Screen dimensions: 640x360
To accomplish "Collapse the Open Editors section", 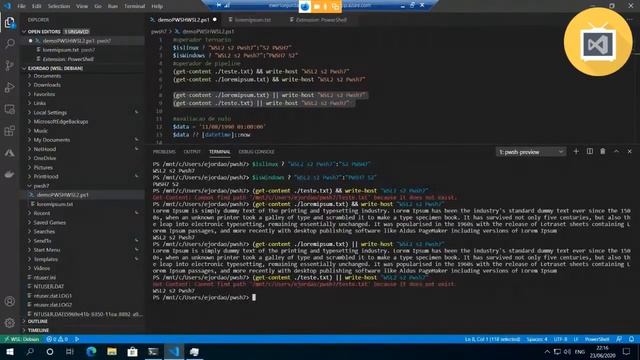I will click(44, 31).
